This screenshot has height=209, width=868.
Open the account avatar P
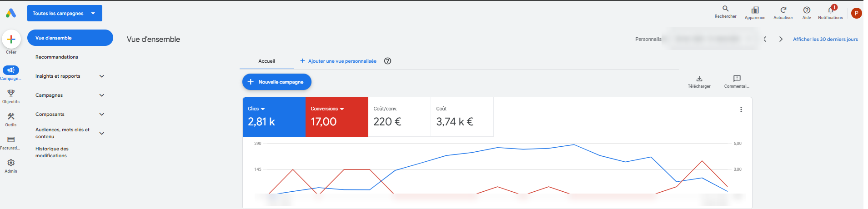(x=856, y=13)
